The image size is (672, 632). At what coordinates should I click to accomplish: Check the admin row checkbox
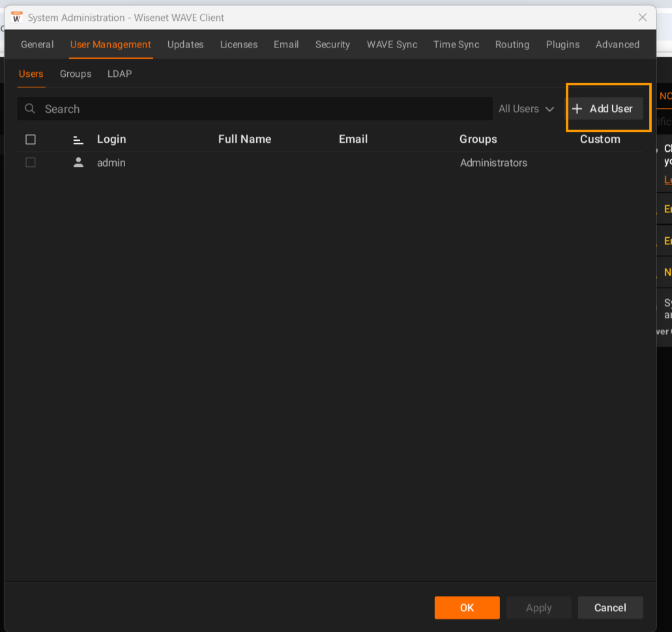click(31, 162)
